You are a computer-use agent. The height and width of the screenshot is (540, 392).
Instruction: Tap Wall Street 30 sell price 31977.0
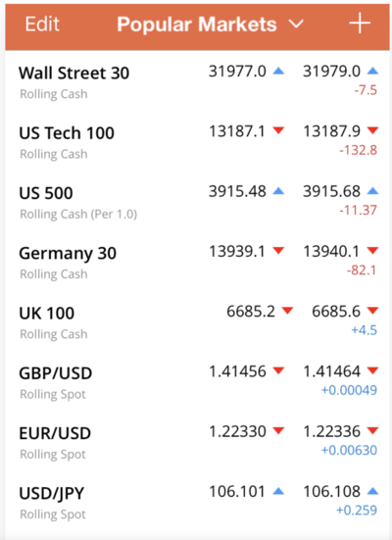(x=237, y=72)
